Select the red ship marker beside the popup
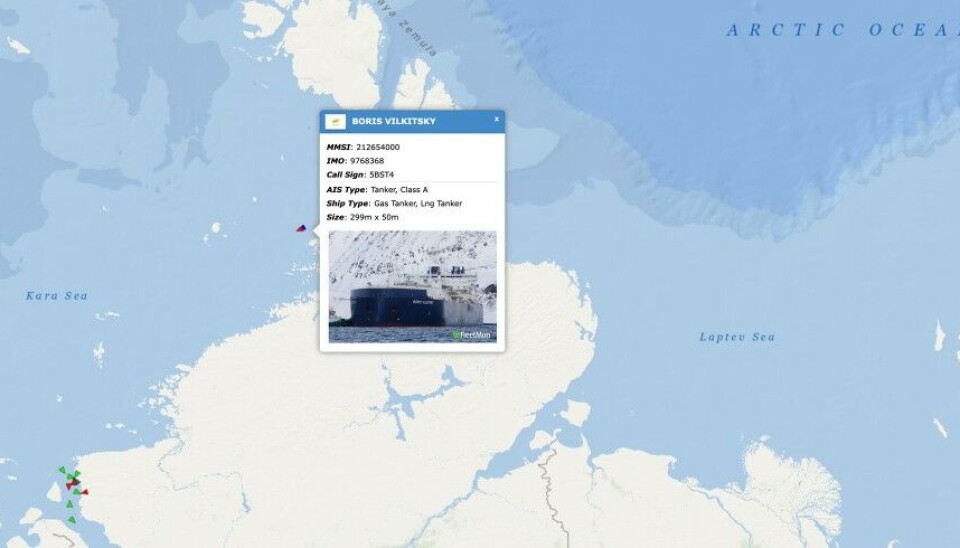 coord(301,228)
